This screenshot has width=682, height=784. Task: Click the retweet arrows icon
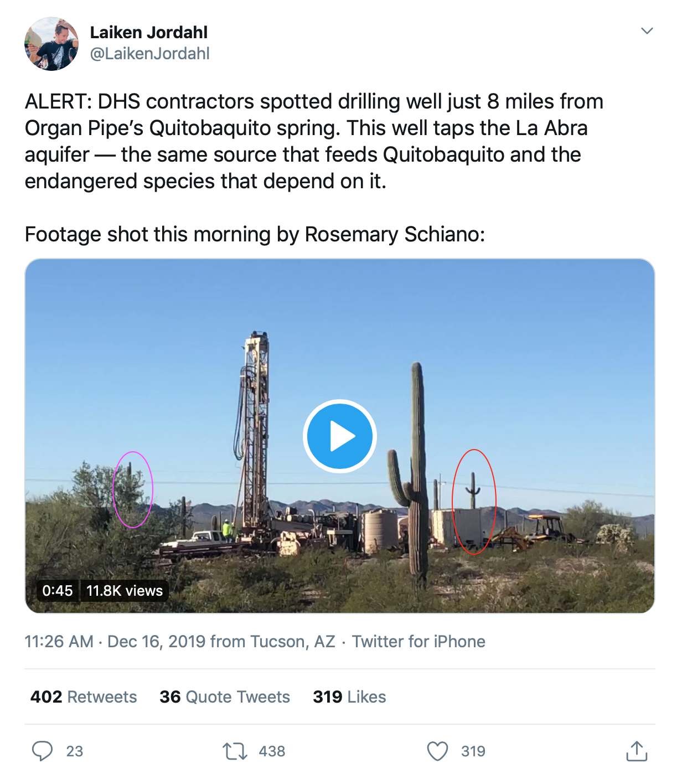235,751
